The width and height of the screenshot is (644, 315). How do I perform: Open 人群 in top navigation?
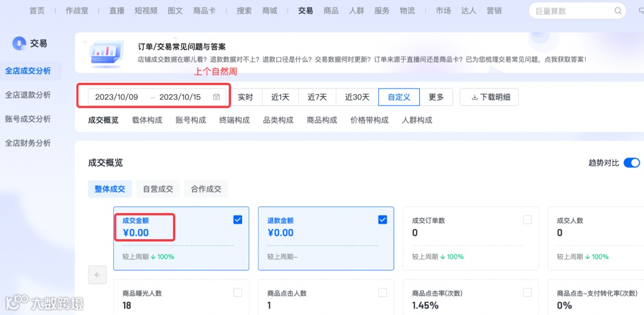tap(357, 11)
